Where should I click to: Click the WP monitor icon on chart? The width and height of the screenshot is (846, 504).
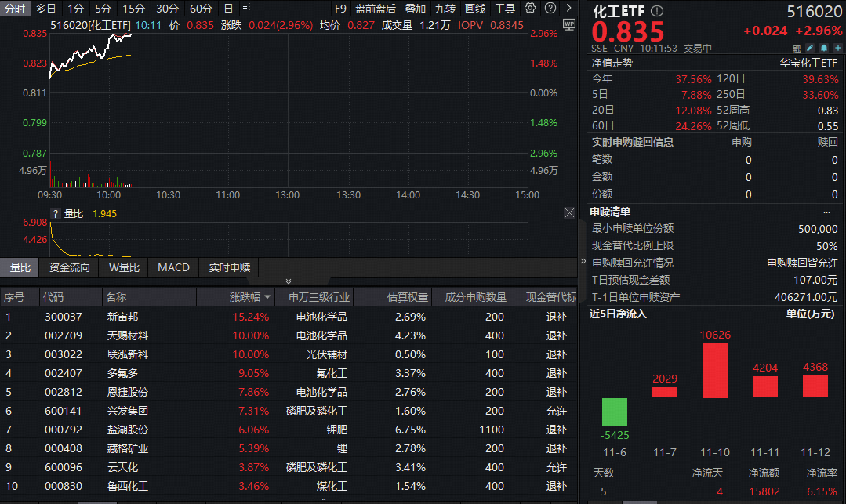(x=569, y=24)
